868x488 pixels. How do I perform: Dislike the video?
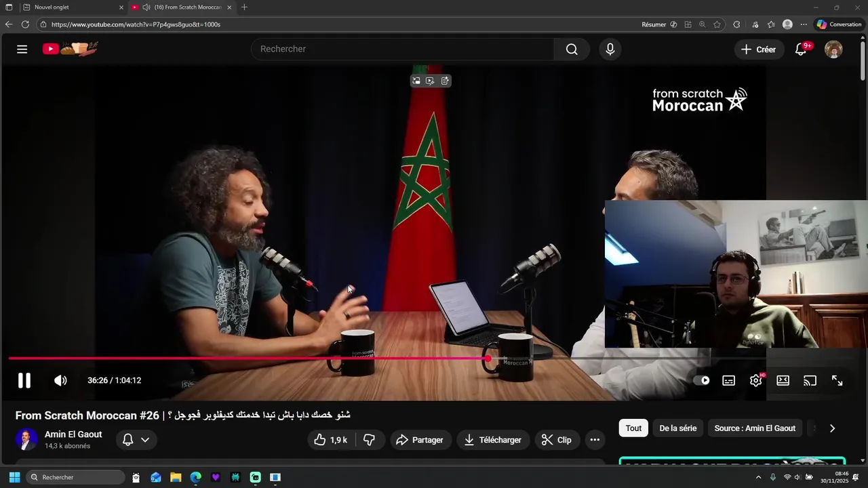[370, 440]
